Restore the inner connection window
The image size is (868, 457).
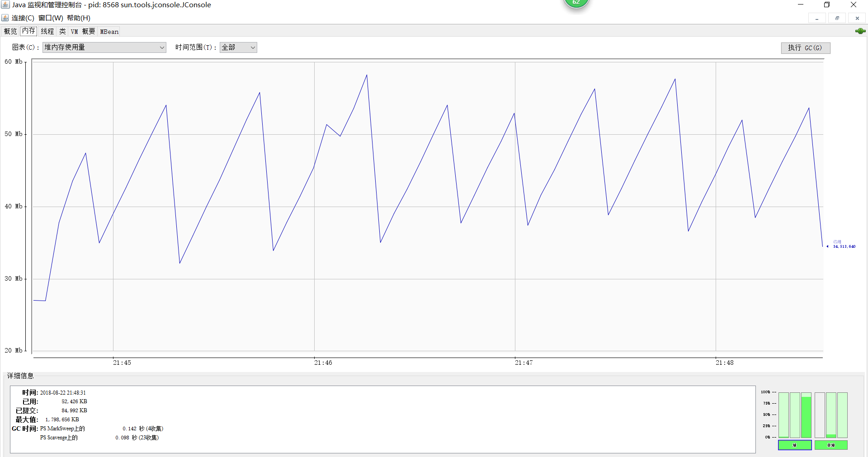tap(837, 19)
